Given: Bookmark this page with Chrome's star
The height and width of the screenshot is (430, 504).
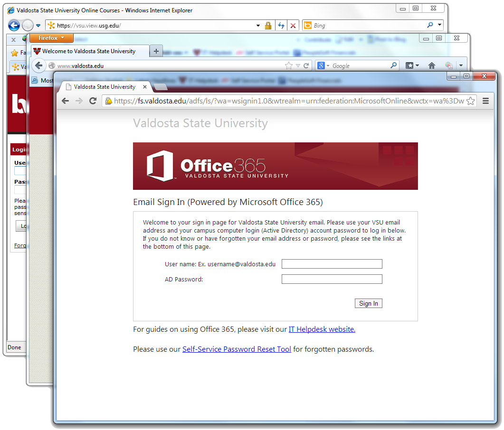Looking at the screenshot, I should (x=471, y=101).
